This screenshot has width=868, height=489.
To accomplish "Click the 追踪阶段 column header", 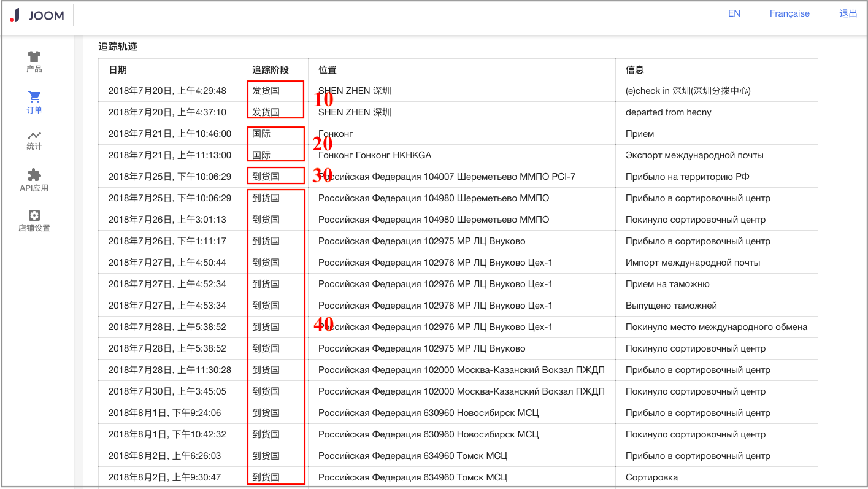I will click(x=270, y=70).
